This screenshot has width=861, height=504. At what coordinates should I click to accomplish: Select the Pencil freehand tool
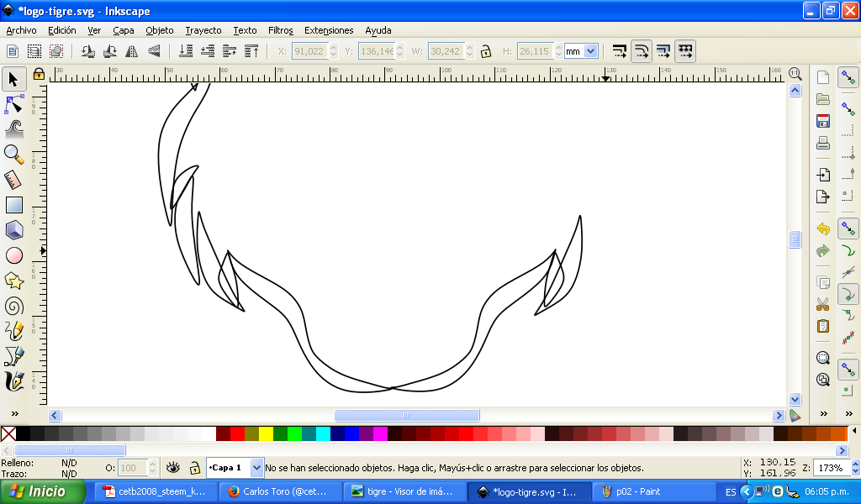click(x=13, y=331)
